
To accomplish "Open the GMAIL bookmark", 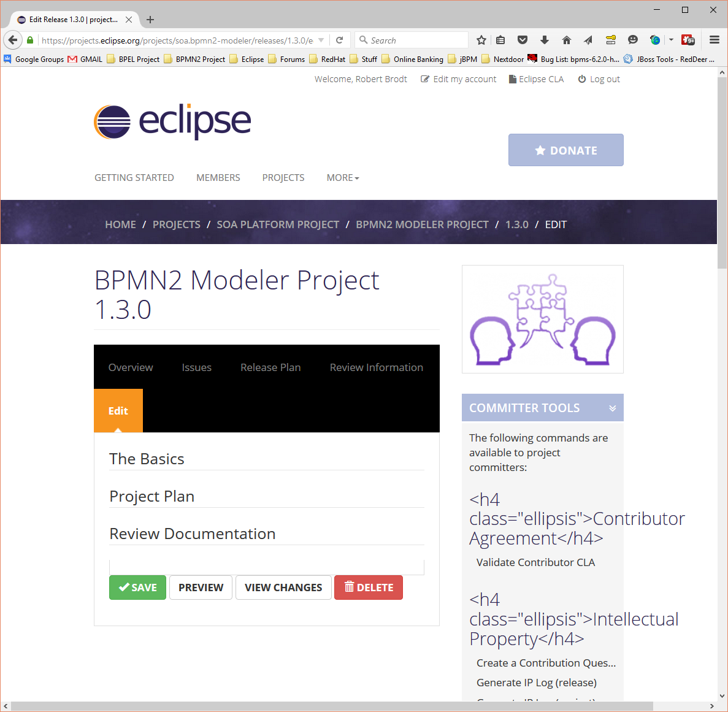I will point(85,59).
